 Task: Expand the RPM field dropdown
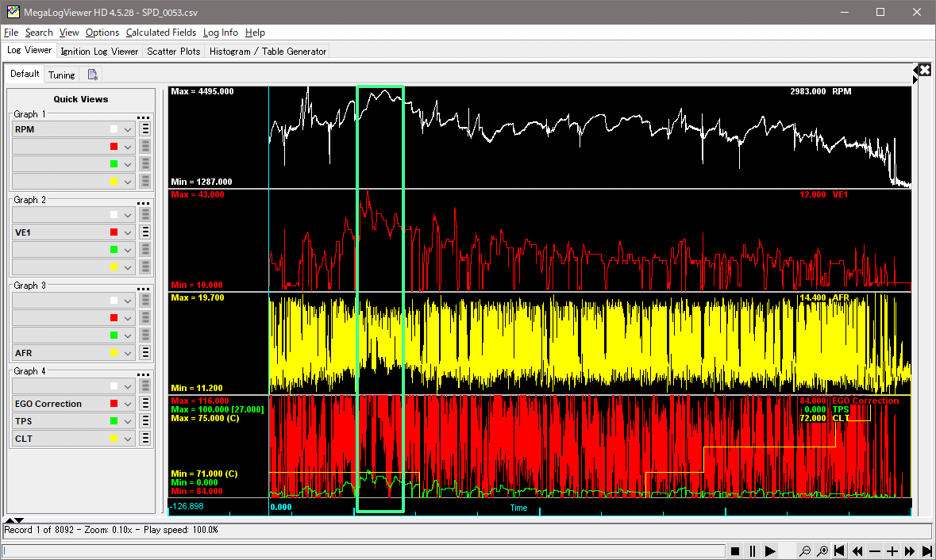point(127,129)
